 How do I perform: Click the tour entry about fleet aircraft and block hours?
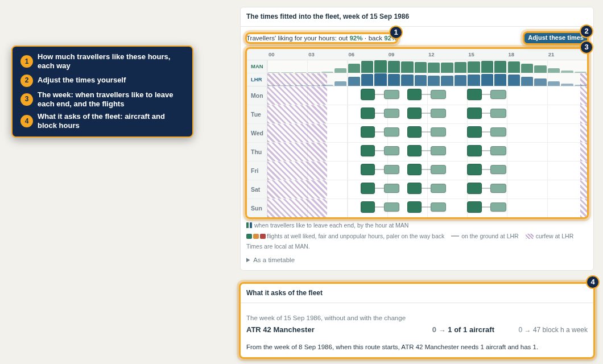tap(101, 121)
